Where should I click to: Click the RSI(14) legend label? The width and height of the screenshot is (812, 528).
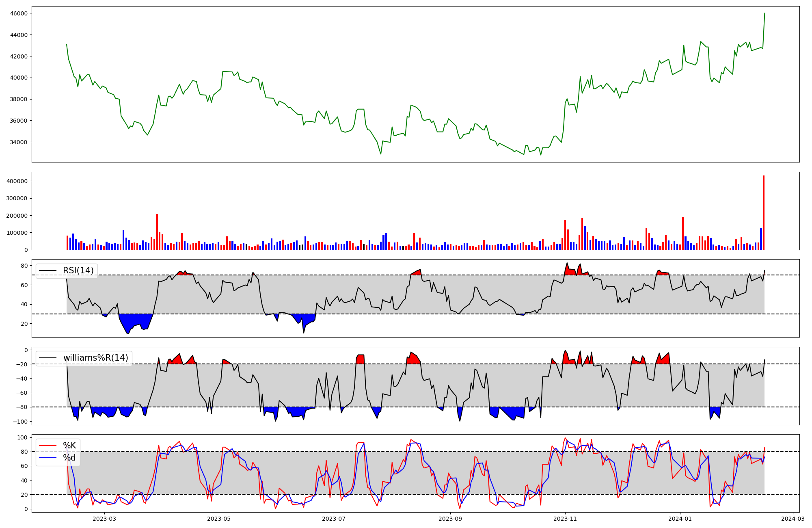point(78,270)
